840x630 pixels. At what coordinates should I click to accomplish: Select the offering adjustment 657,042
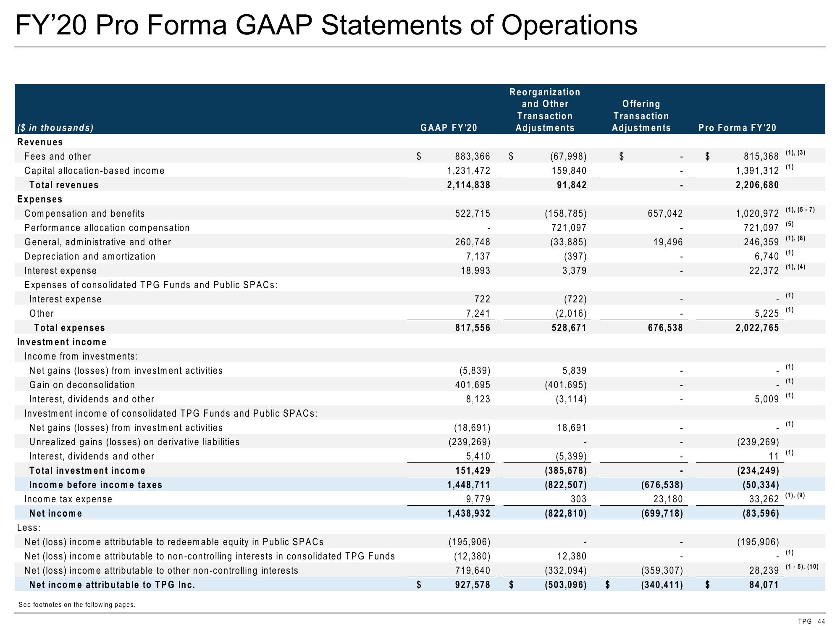(665, 213)
